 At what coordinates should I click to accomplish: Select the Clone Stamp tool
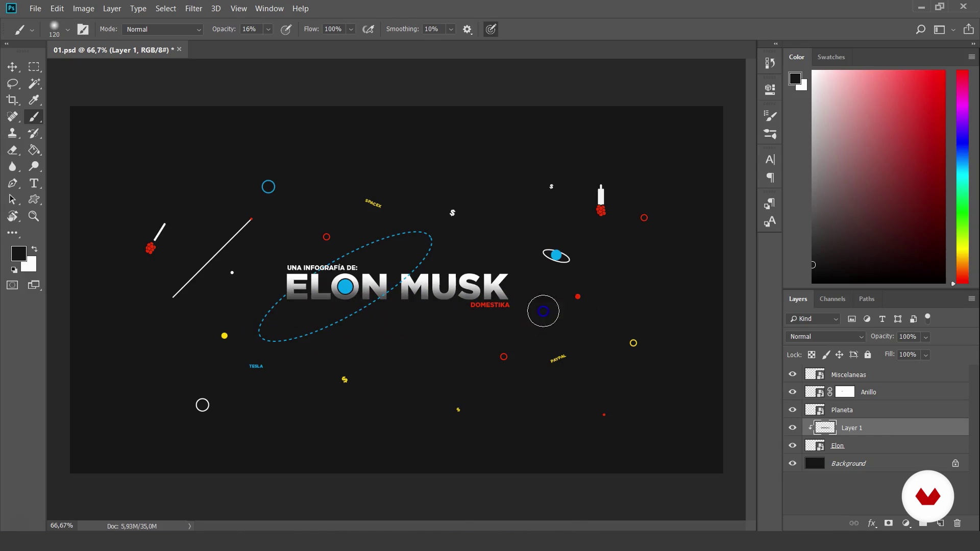12,134
